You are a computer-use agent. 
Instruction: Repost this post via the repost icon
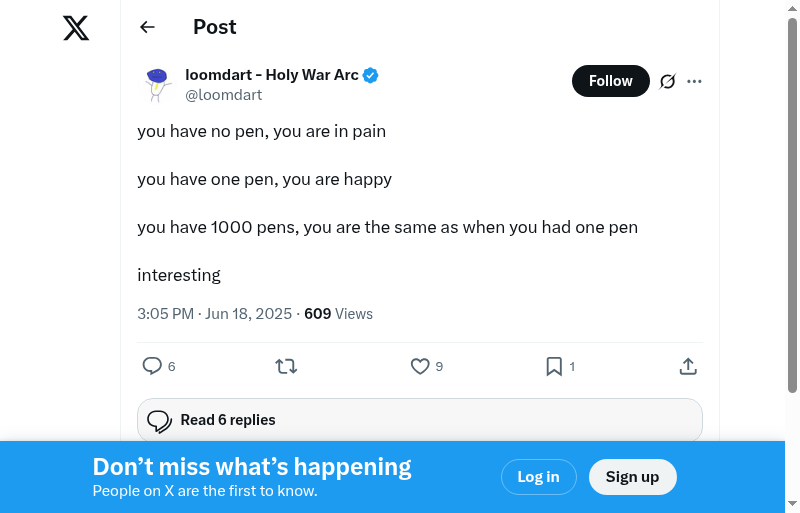[286, 366]
